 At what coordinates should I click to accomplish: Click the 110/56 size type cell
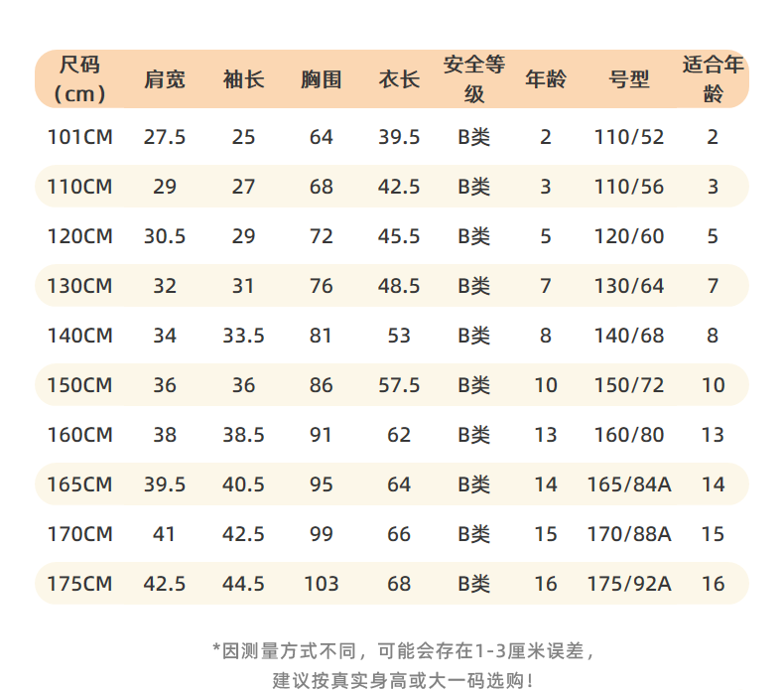629,187
